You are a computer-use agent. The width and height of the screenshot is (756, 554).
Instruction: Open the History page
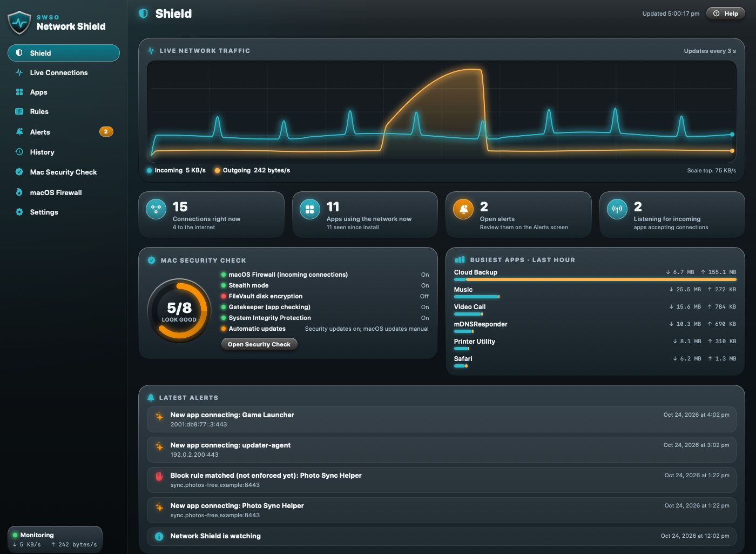[x=64, y=152]
